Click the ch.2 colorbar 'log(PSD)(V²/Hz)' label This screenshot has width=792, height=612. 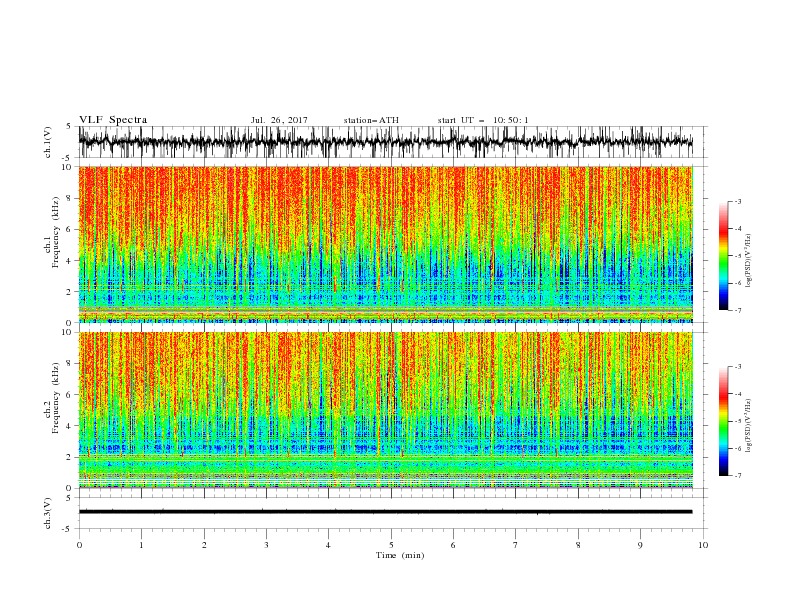[x=748, y=425]
